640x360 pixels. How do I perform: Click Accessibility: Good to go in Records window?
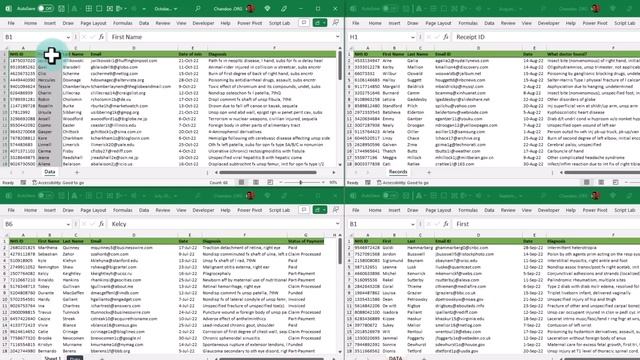click(x=402, y=182)
